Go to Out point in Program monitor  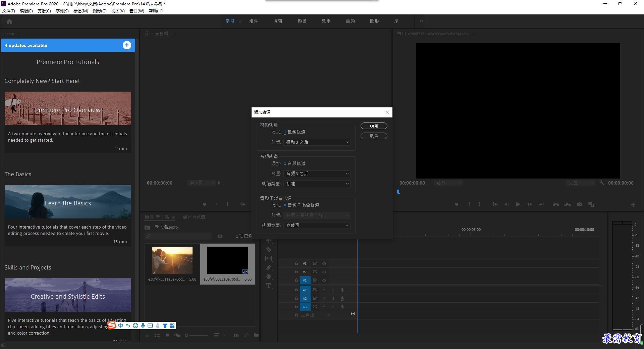pos(541,204)
